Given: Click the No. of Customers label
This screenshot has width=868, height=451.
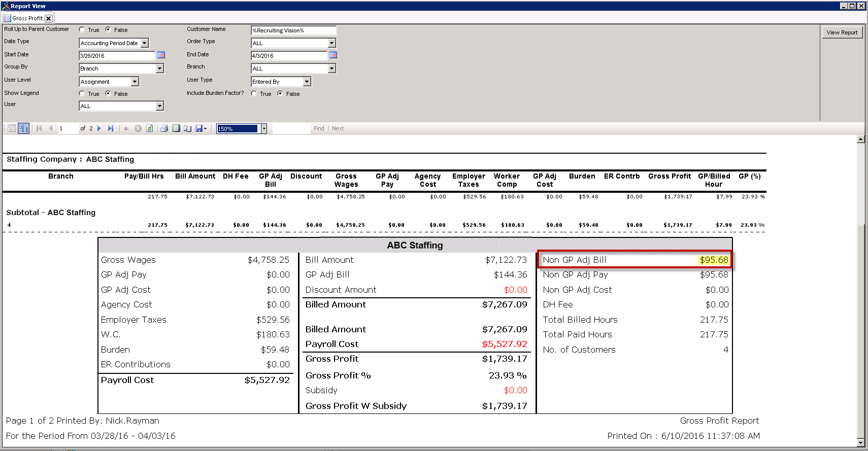Looking at the screenshot, I should click(x=579, y=350).
